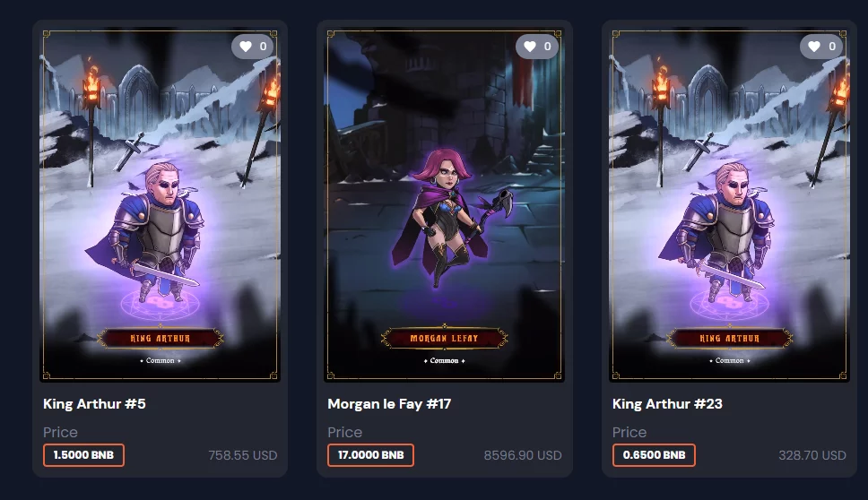Screen dimensions: 868x500
Task: Click the King Arthur #23 title link
Action: click(668, 404)
